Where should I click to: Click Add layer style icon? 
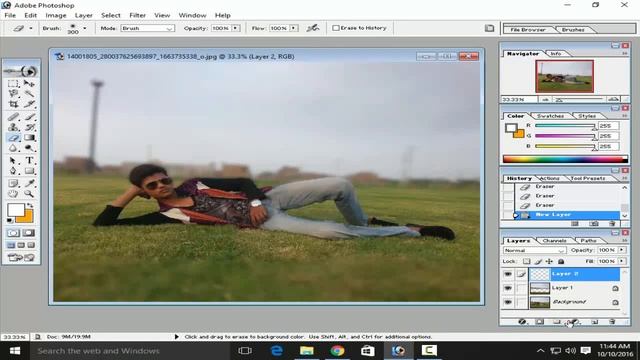pyautogui.click(x=522, y=322)
